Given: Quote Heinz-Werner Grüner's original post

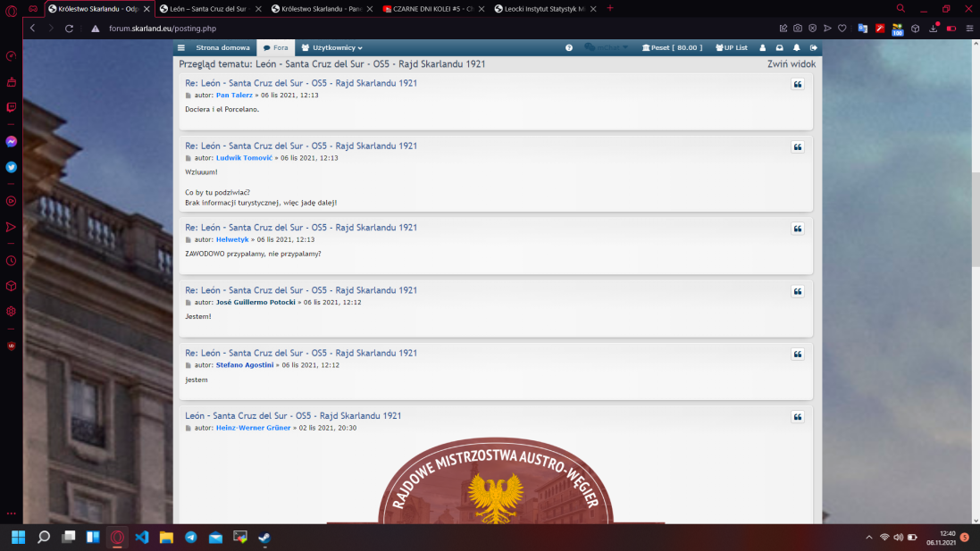Looking at the screenshot, I should click(798, 417).
